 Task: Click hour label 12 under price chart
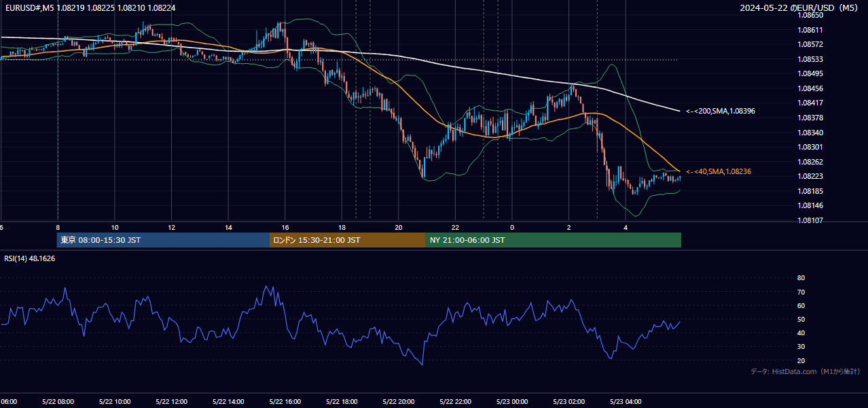tap(171, 227)
